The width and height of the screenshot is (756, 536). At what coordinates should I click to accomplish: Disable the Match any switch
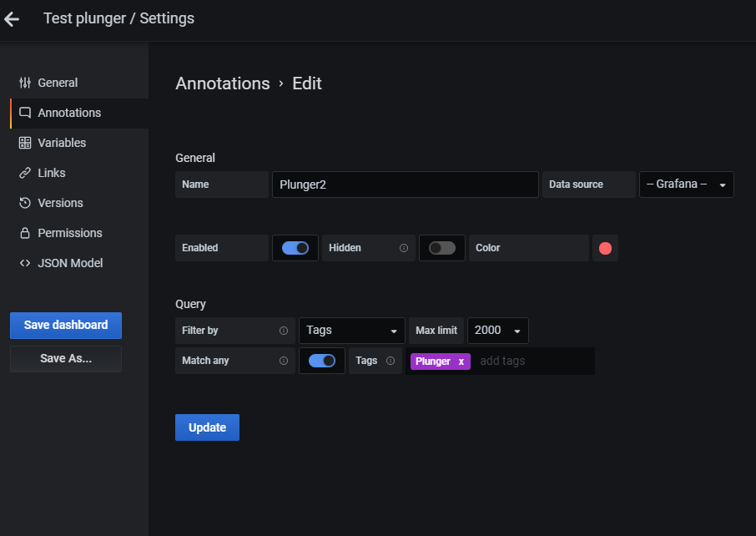pyautogui.click(x=322, y=361)
